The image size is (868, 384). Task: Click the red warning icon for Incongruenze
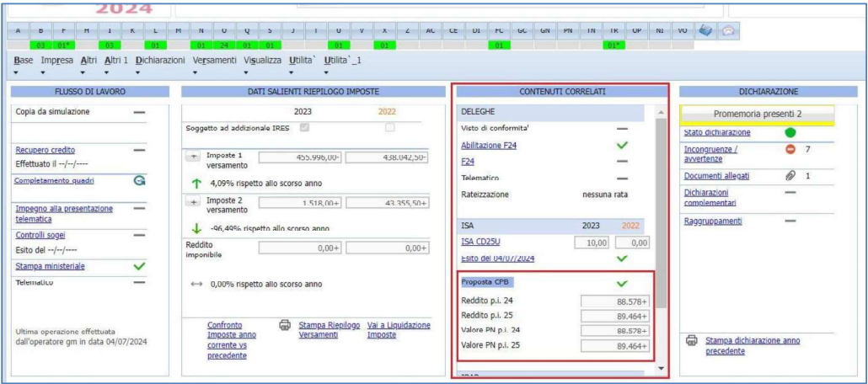(x=790, y=149)
